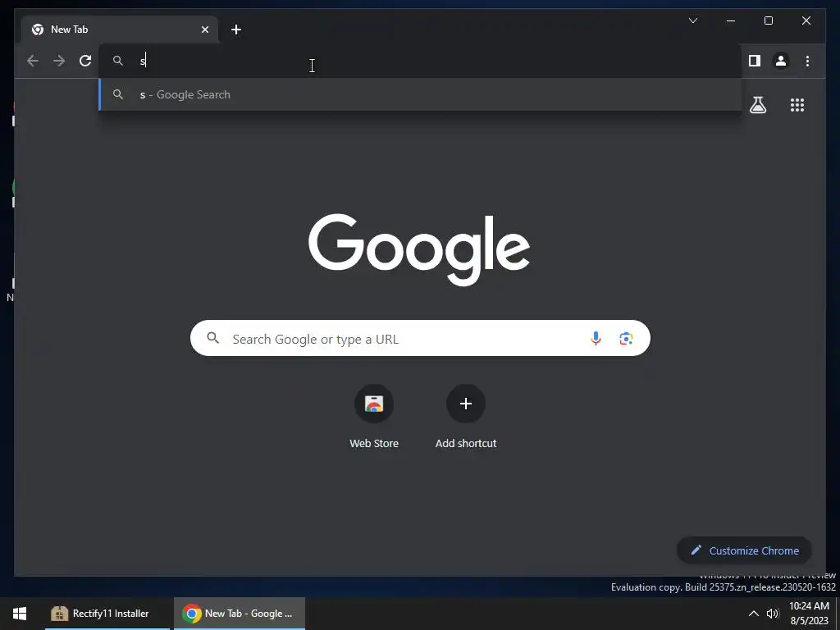Focus the Search Google or type a URL box
This screenshot has width=840, height=630.
(420, 338)
